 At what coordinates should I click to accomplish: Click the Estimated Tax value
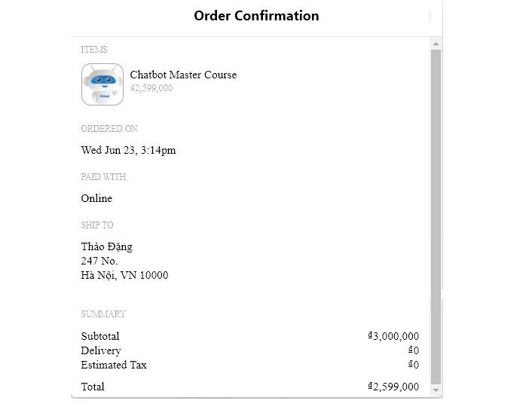[414, 365]
